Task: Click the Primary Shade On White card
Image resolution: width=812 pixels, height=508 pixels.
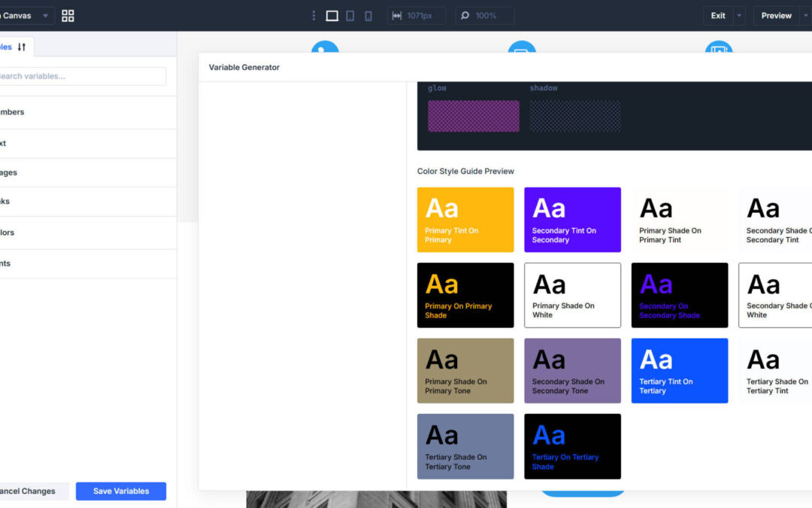Action: [572, 295]
